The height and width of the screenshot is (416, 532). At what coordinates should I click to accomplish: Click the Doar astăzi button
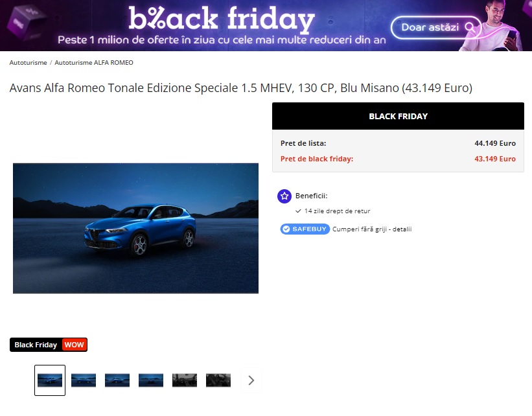436,27
